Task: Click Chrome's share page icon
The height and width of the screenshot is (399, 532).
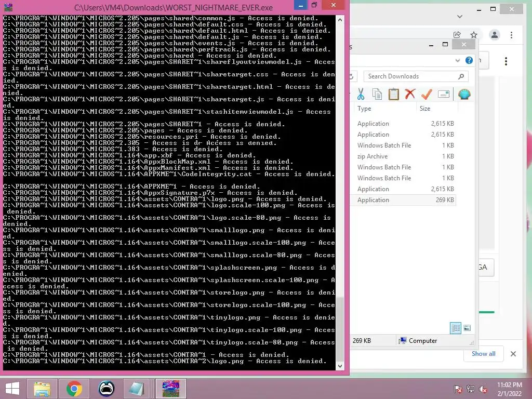Action: click(x=457, y=35)
